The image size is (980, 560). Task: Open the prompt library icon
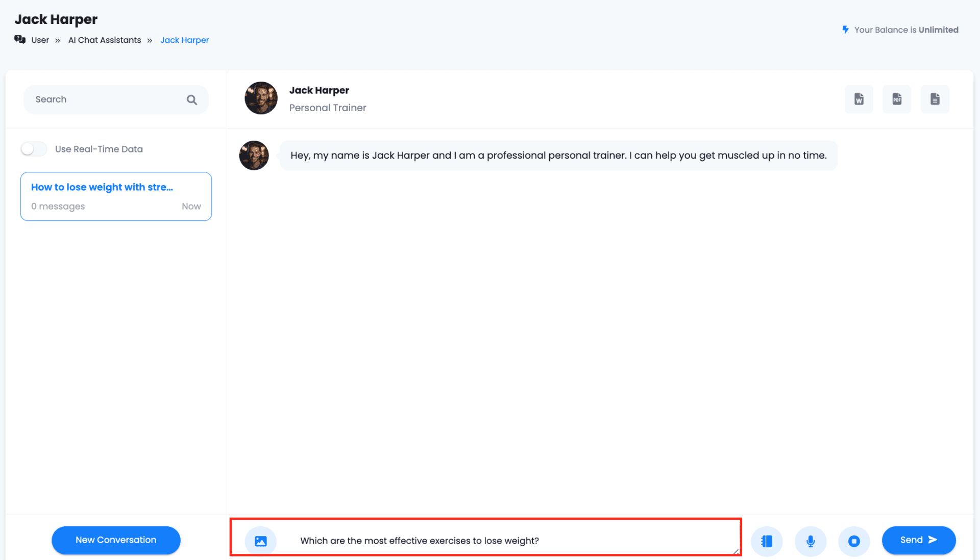coord(766,541)
